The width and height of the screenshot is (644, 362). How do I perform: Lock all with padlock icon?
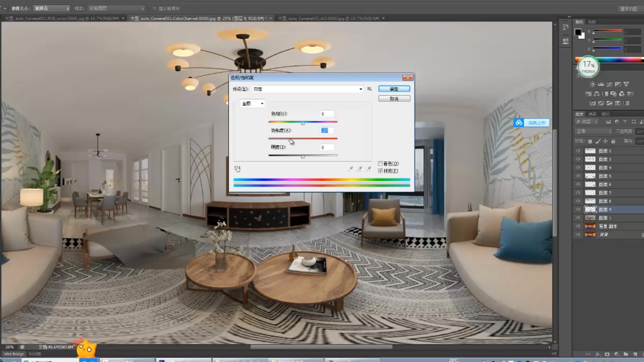coord(613,141)
